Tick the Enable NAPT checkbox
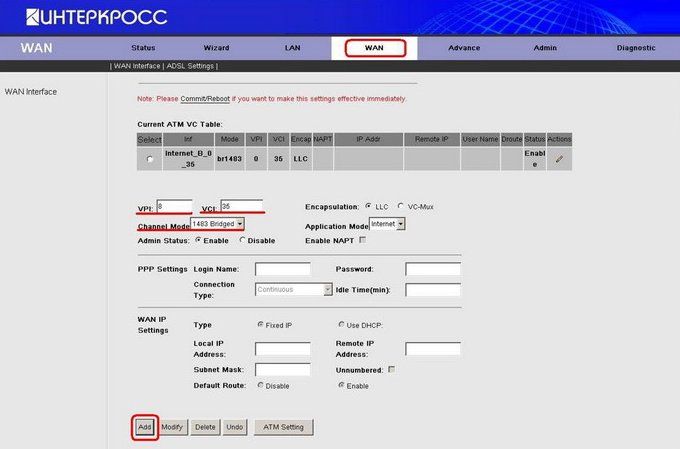The height and width of the screenshot is (449, 680). (362, 240)
